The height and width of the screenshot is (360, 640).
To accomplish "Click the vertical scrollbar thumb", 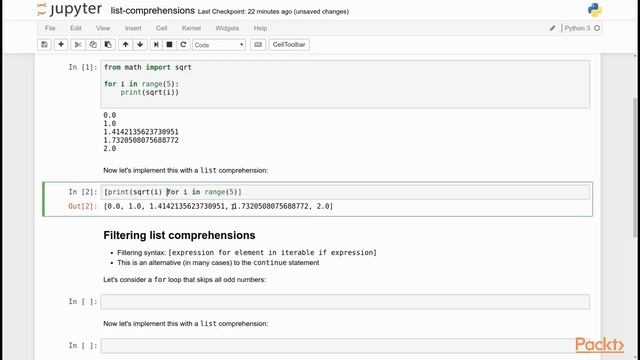I will click(x=635, y=167).
